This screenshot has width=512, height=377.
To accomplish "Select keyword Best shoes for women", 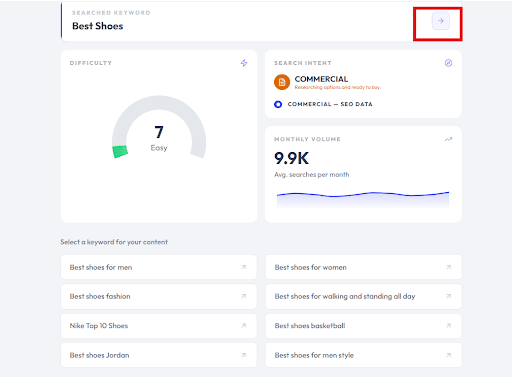I will click(363, 267).
